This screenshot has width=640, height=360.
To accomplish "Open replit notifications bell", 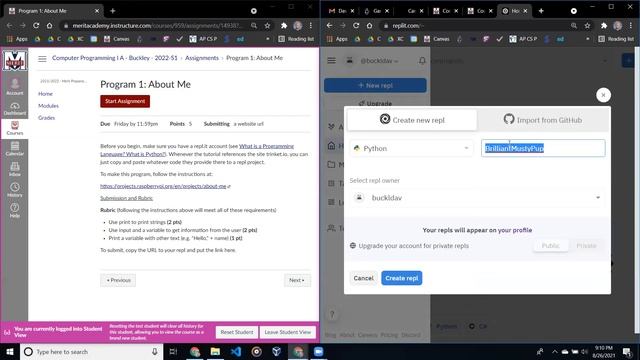I will tap(422, 60).
